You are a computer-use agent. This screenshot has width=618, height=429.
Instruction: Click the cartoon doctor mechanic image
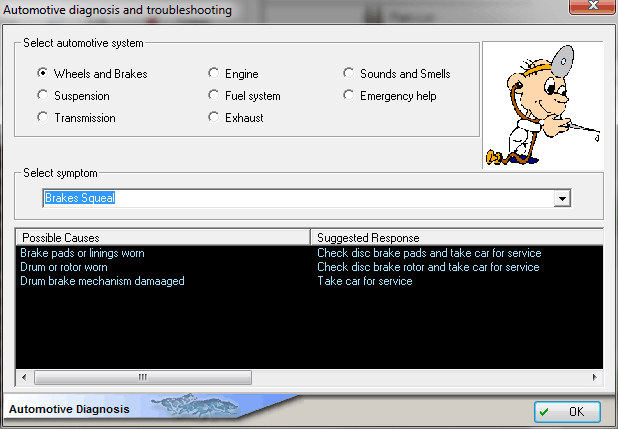[x=543, y=105]
